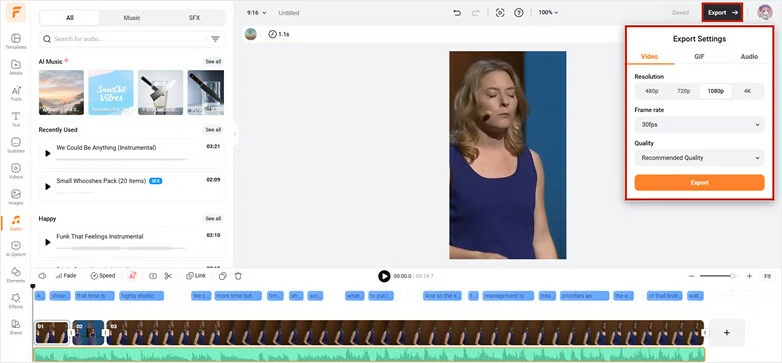Select the GIF export tab
The image size is (782, 363).
(x=699, y=57)
